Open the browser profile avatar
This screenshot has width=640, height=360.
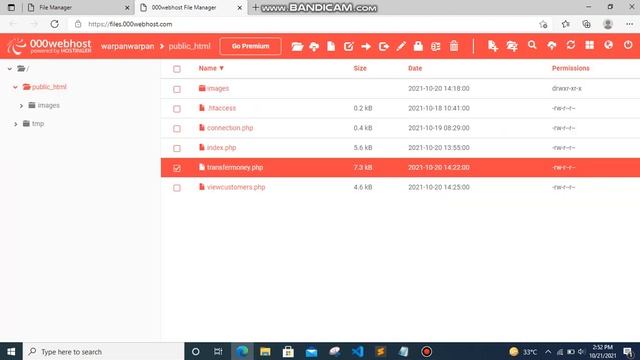(608, 24)
